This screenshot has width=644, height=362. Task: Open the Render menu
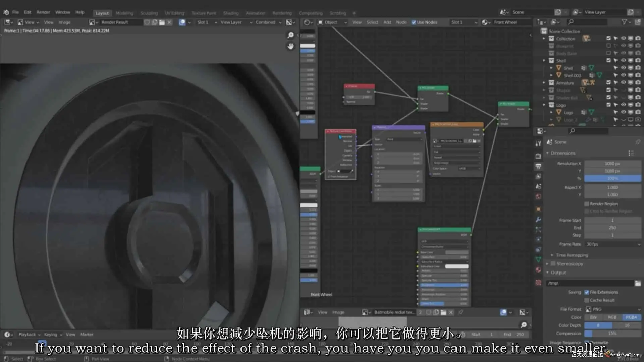43,12
